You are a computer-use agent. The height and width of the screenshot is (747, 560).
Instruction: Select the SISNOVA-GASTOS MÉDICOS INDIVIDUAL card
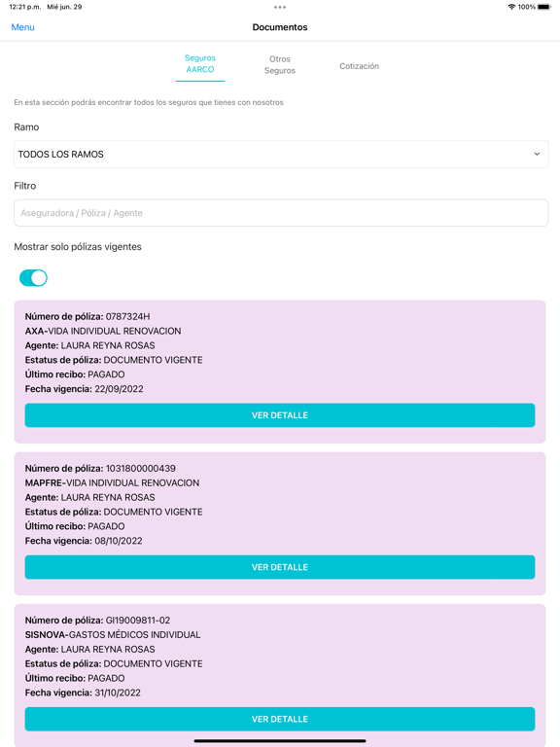click(280, 676)
